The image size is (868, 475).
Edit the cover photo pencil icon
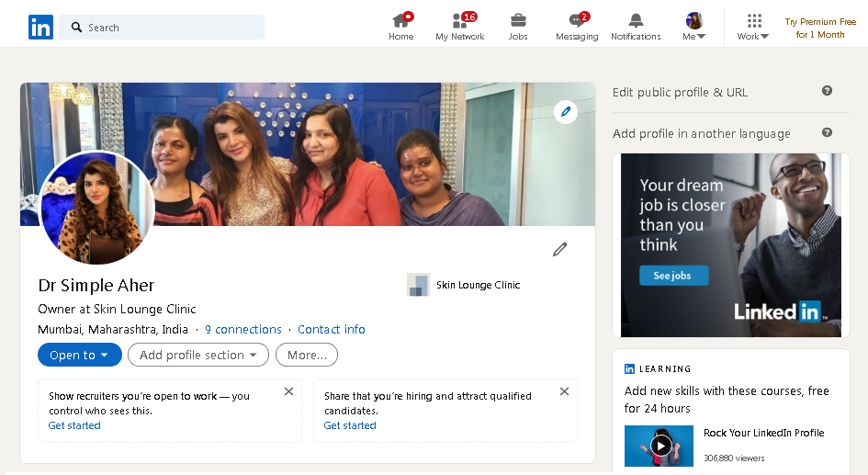point(565,112)
